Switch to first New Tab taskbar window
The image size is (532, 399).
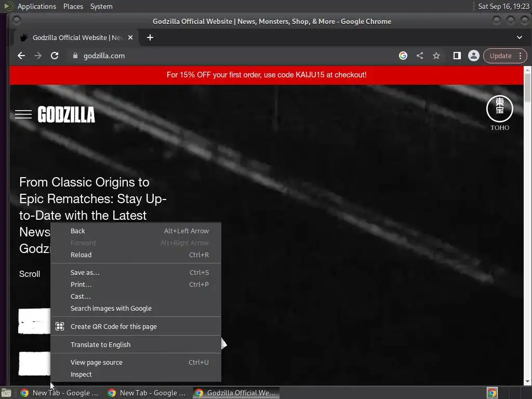click(59, 393)
